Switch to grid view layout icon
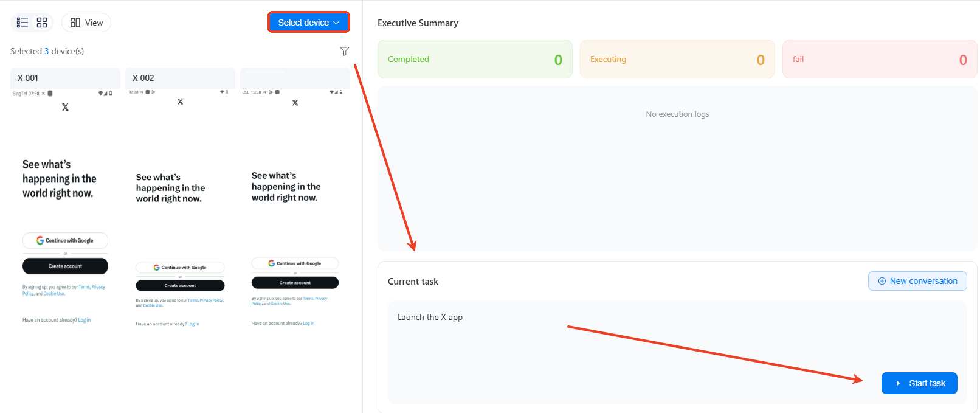The image size is (980, 413). (42, 23)
